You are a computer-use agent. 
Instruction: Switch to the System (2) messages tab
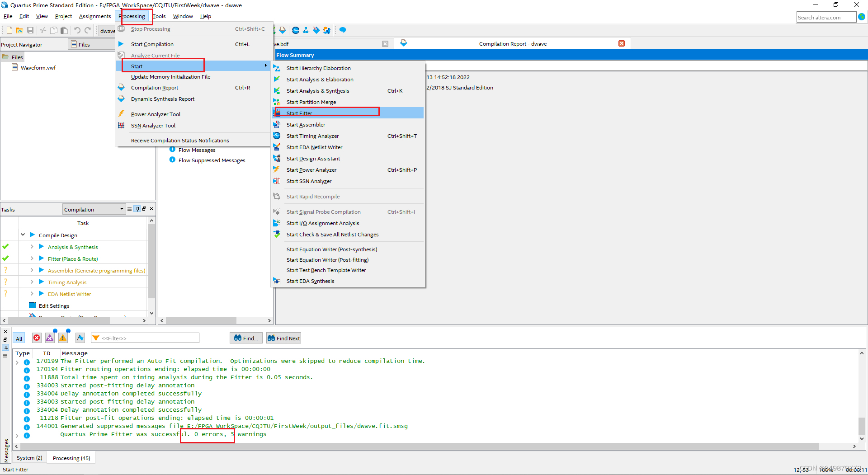point(29,458)
